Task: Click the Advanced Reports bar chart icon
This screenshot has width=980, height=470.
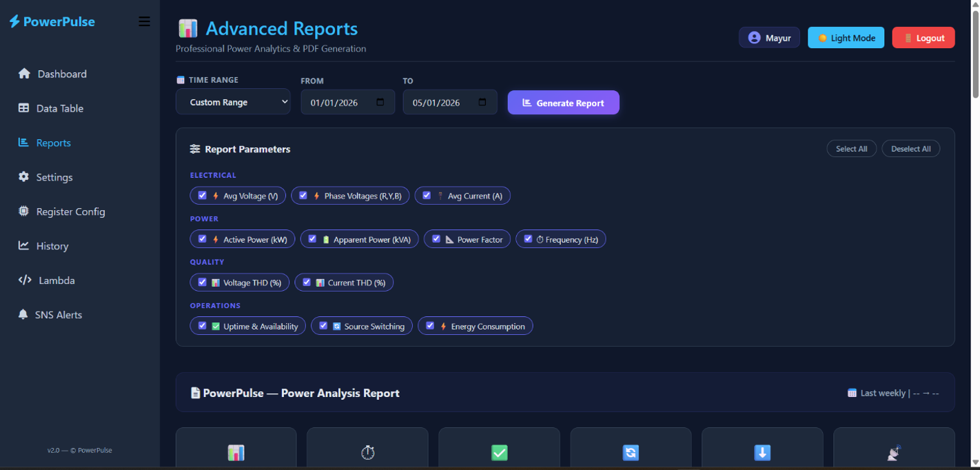Action: [x=188, y=28]
